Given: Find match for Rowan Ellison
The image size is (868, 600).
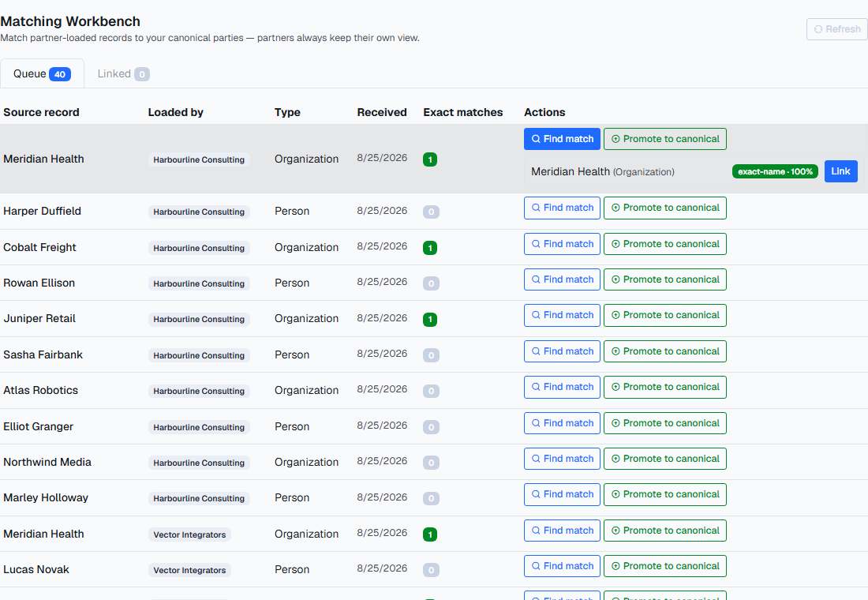Looking at the screenshot, I should point(562,279).
